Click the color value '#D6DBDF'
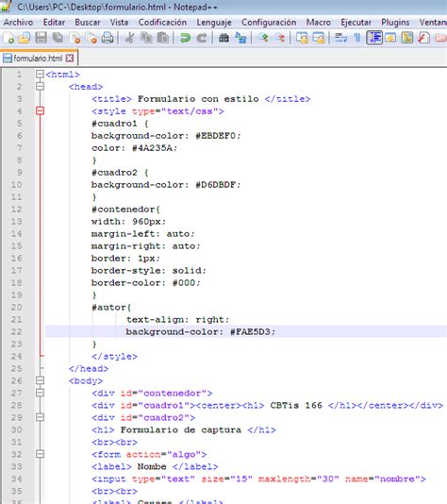Image resolution: width=447 pixels, height=504 pixels. pyautogui.click(x=215, y=185)
